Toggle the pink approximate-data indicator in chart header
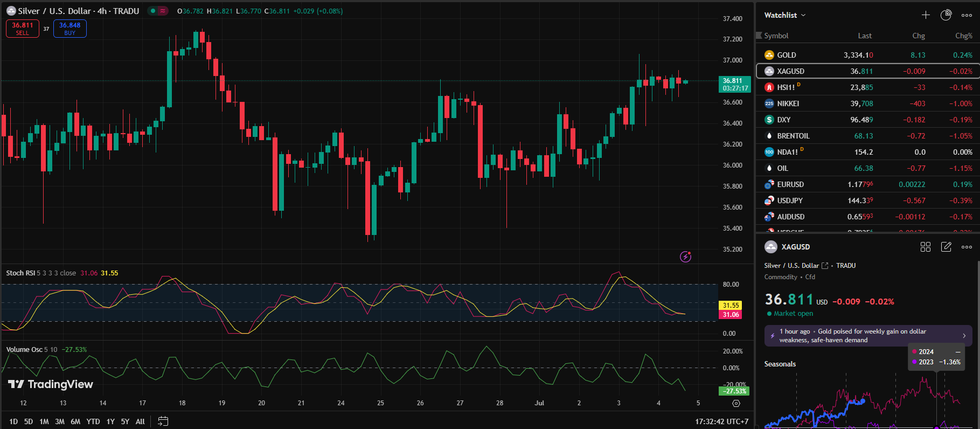The image size is (980, 429). [x=163, y=11]
